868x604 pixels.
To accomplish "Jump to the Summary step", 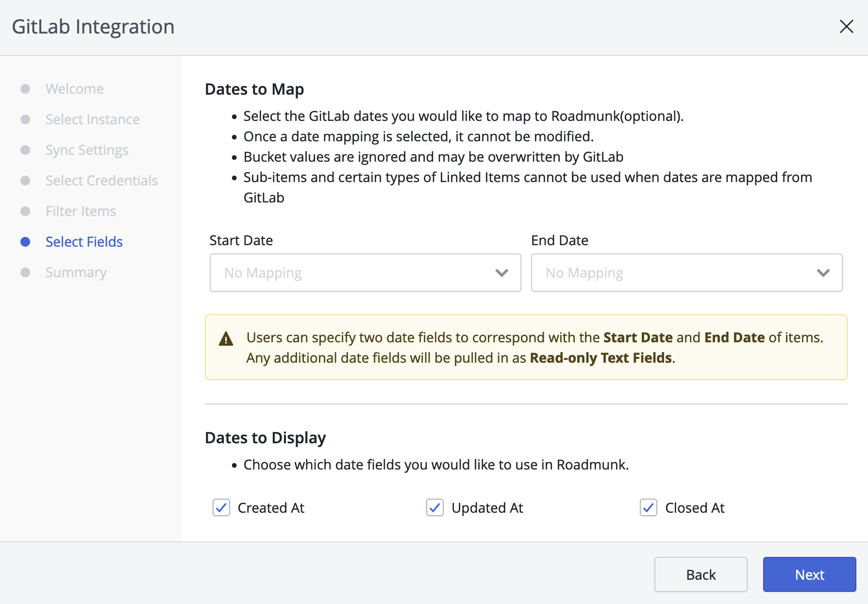I will 76,272.
